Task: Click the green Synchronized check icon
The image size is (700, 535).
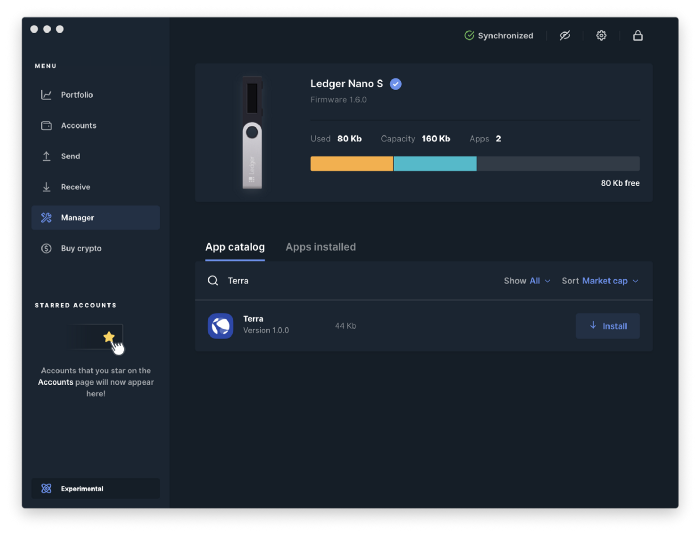Action: tap(469, 35)
